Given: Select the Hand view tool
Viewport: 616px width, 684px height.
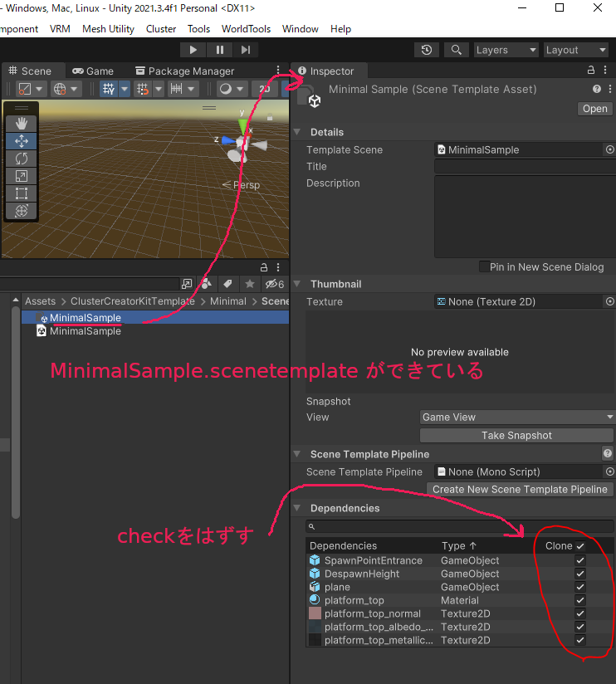Looking at the screenshot, I should (x=22, y=124).
